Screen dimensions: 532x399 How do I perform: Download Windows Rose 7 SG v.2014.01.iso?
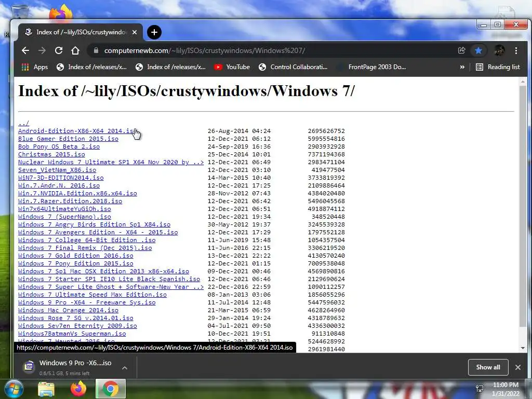pyautogui.click(x=76, y=318)
